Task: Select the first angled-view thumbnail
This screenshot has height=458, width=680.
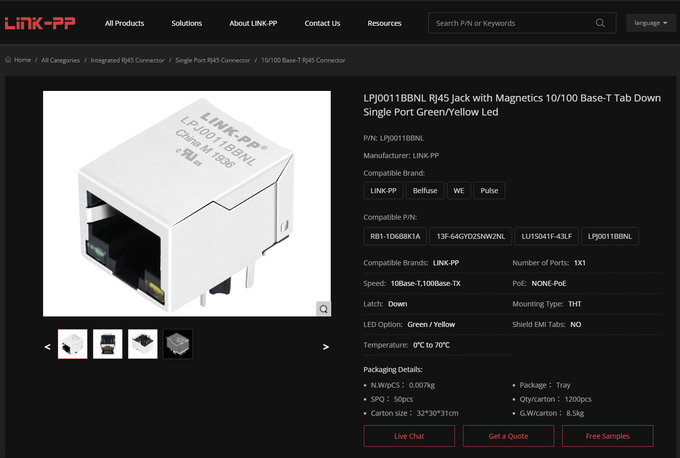Action: [72, 344]
